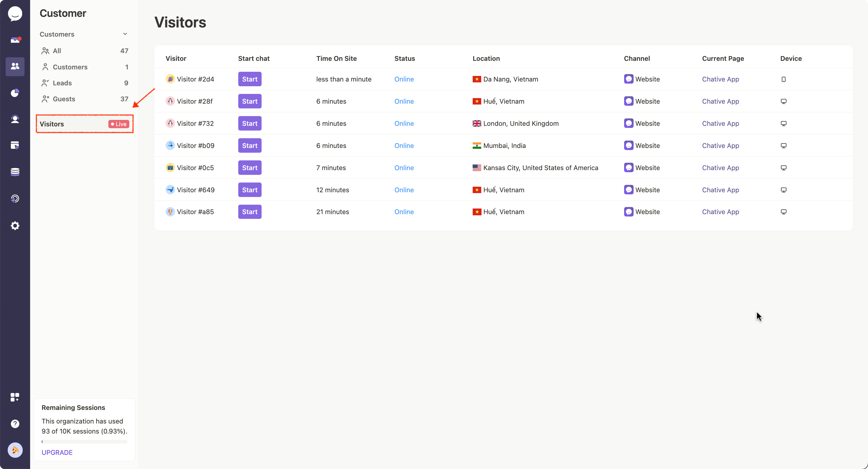
Task: Click the agent headset icon in sidebar
Action: (x=15, y=119)
